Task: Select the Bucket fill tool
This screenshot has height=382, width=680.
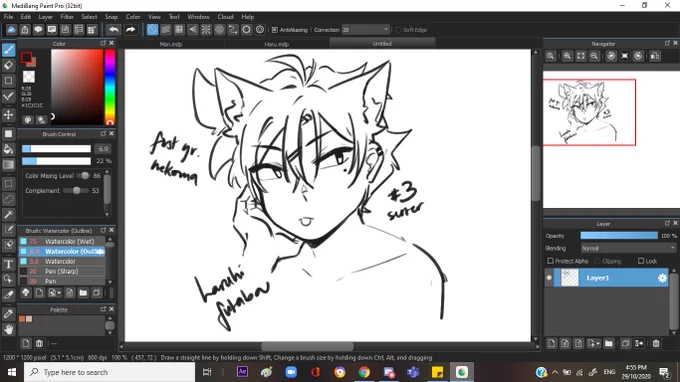Action: (8, 149)
